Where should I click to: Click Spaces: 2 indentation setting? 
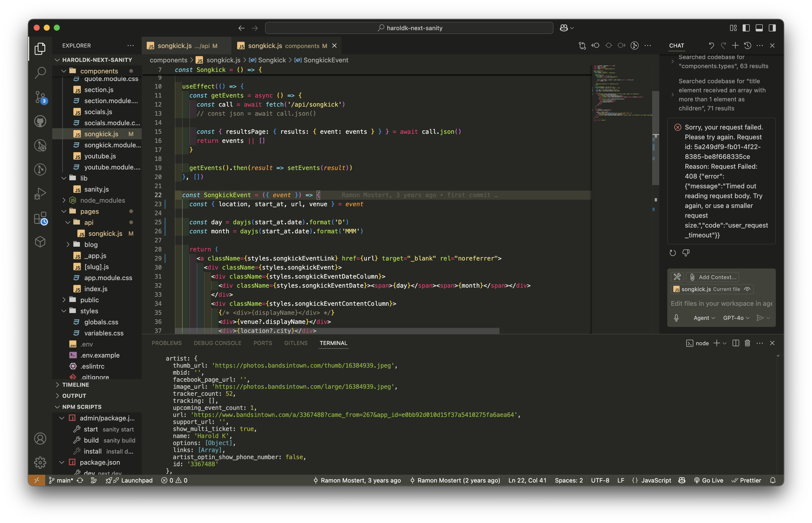click(569, 480)
